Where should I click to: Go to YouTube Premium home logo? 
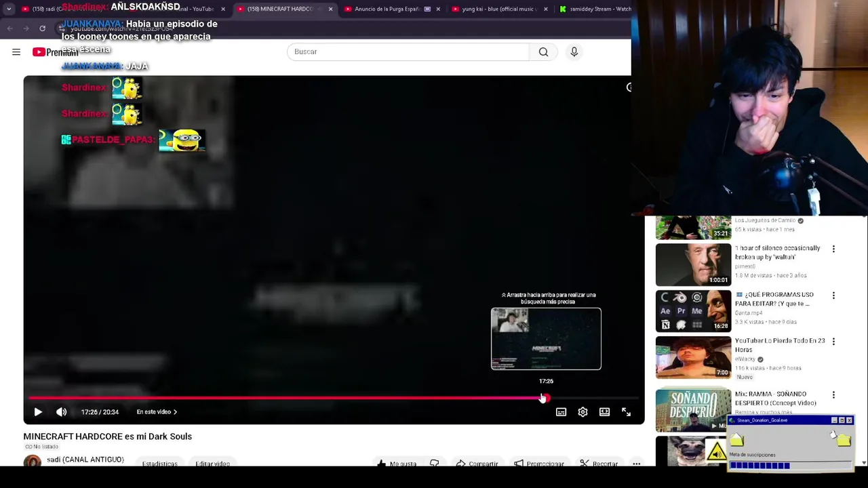click(55, 52)
